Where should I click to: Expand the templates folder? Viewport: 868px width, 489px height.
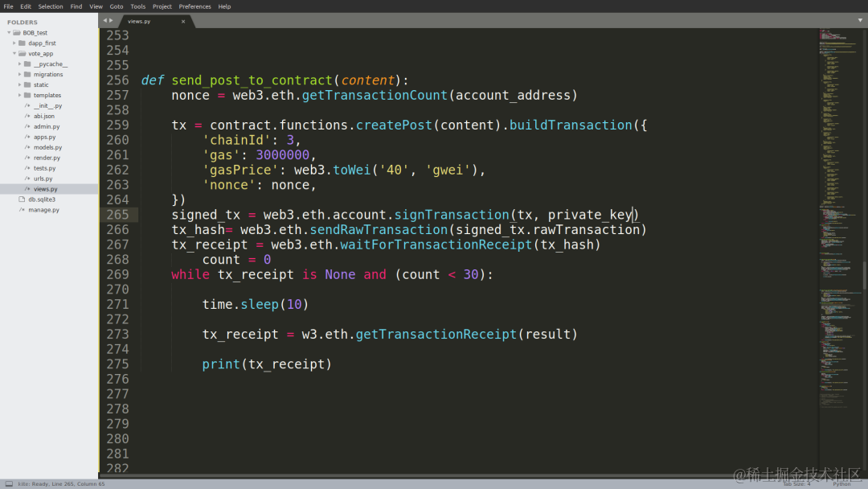click(20, 95)
